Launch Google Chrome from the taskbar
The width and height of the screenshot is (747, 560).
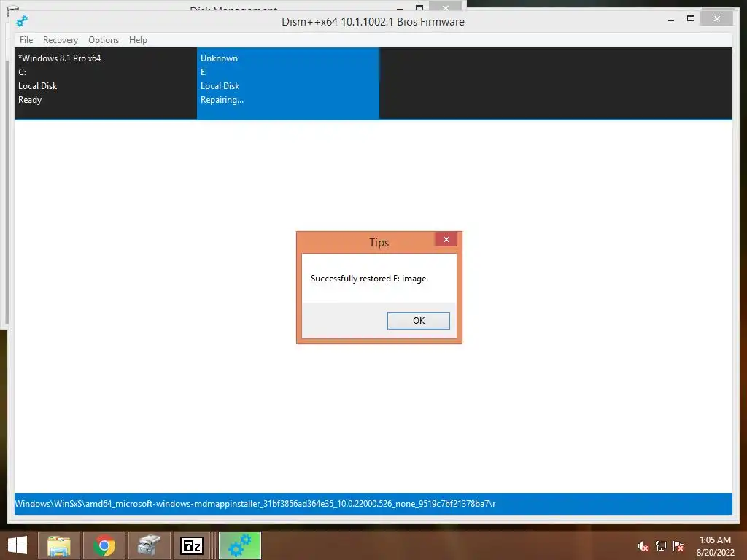click(x=104, y=545)
